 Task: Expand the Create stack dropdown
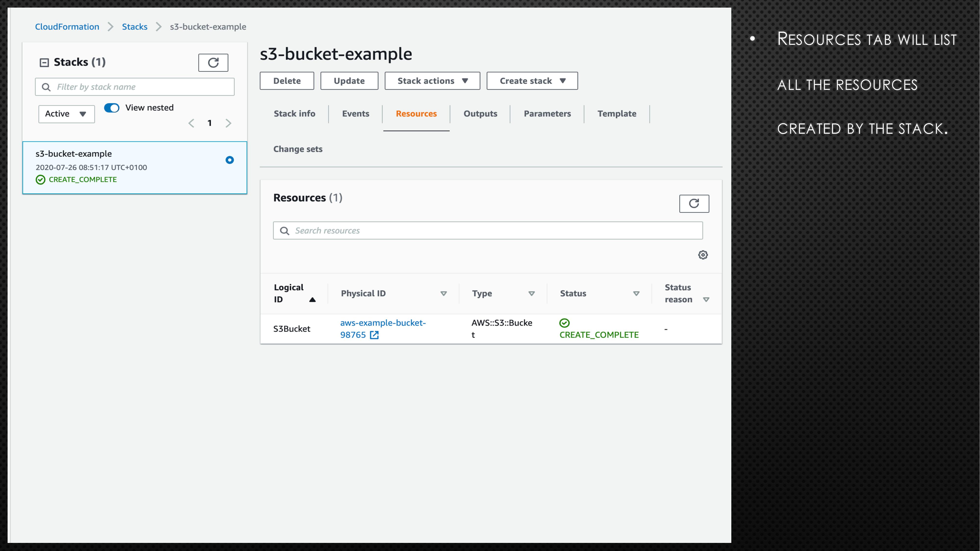coord(532,81)
